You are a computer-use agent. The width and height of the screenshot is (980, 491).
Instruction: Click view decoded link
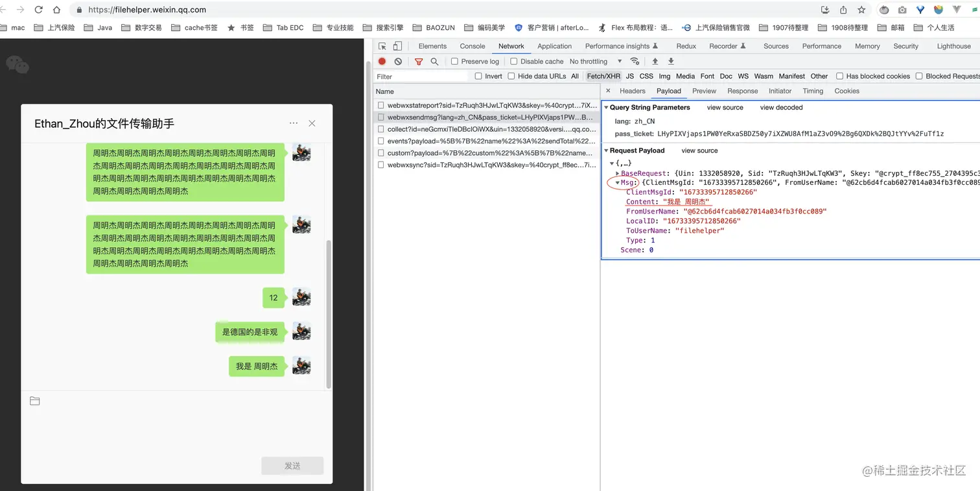(781, 108)
